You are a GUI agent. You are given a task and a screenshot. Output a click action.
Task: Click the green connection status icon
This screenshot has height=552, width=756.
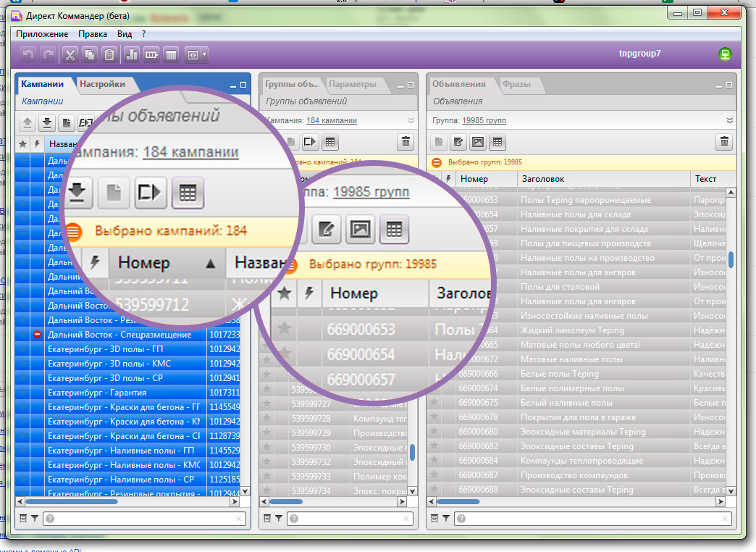click(725, 54)
